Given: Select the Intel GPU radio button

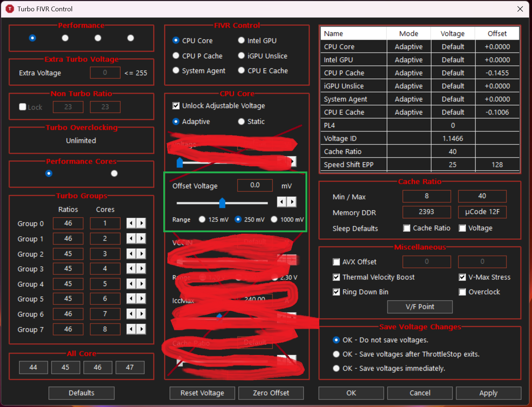Looking at the screenshot, I should [x=241, y=40].
